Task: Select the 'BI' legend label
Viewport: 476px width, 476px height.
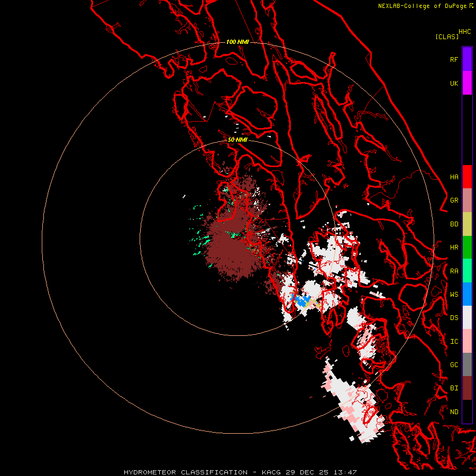Action: point(454,388)
